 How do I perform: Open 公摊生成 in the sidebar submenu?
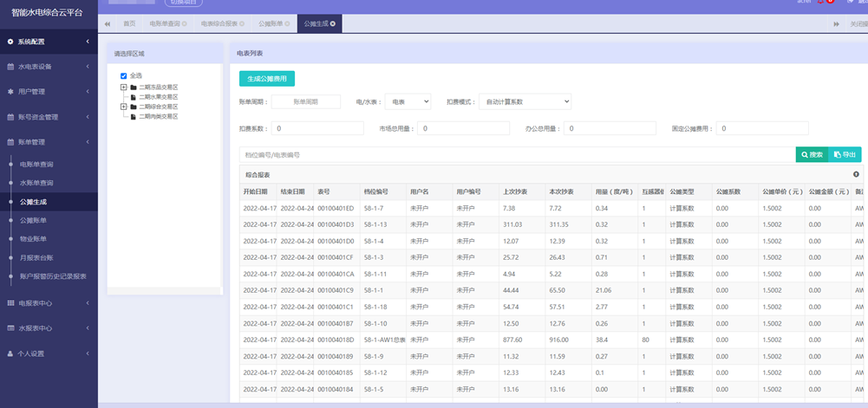tap(33, 202)
